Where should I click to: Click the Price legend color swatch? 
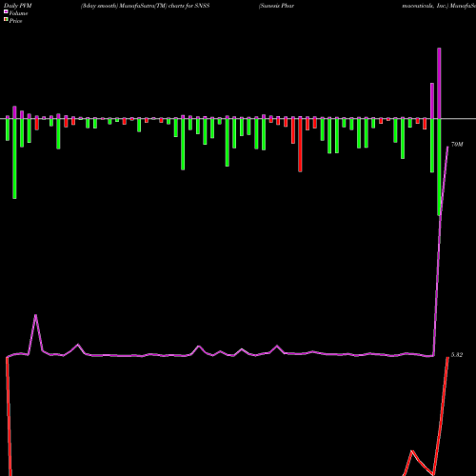click(x=6, y=20)
